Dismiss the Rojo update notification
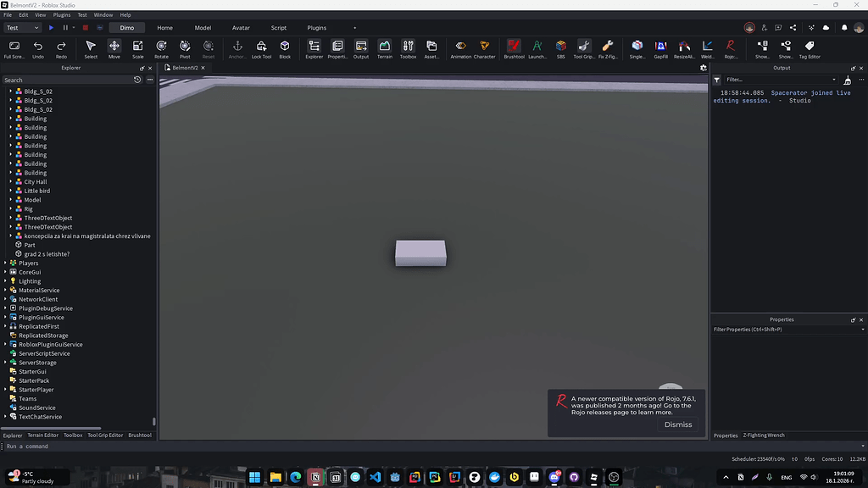Viewport: 868px width, 488px height. [x=678, y=424]
